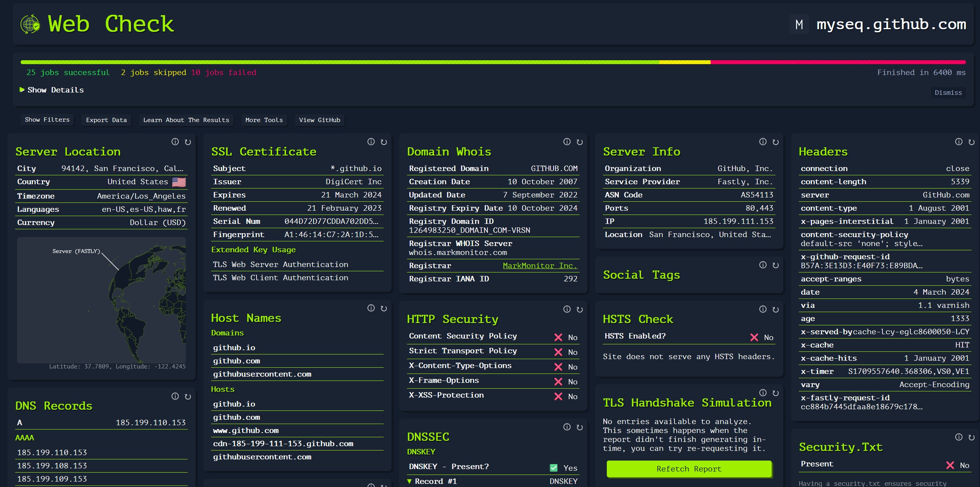Click the cdn-185-199-111-153.github.com host

tap(283, 443)
